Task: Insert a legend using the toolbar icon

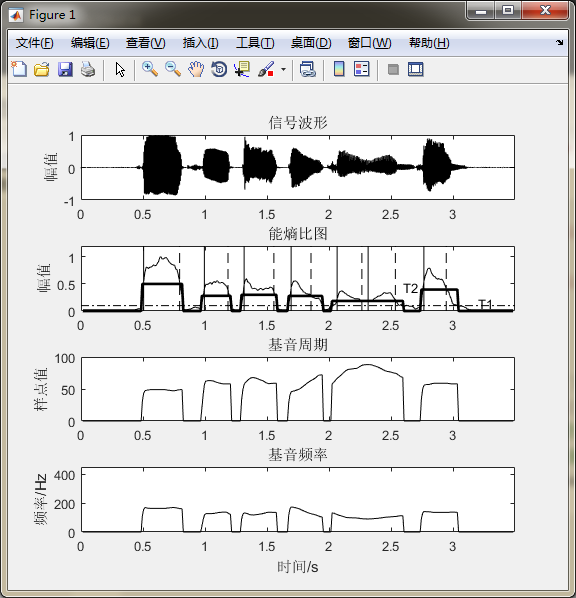Action: click(362, 70)
